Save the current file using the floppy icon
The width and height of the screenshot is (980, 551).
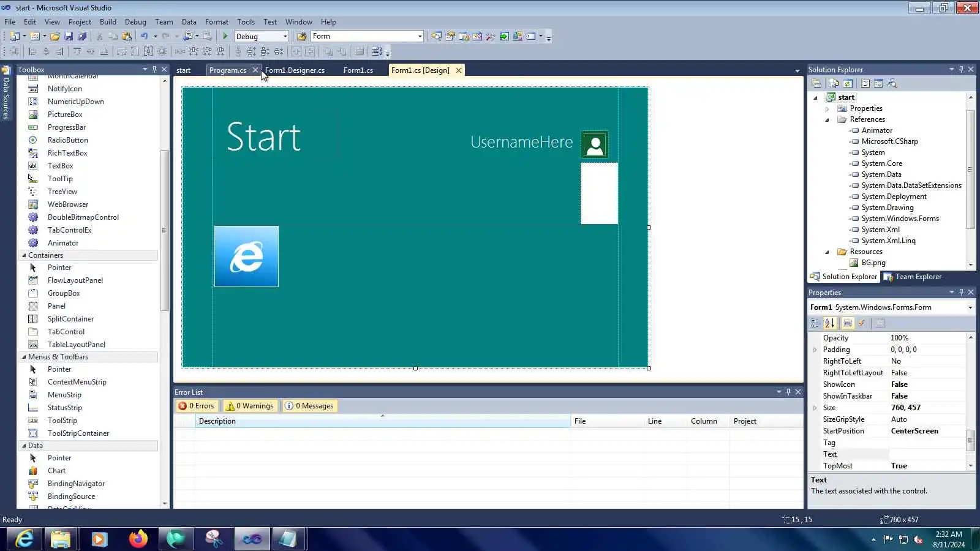pos(69,37)
